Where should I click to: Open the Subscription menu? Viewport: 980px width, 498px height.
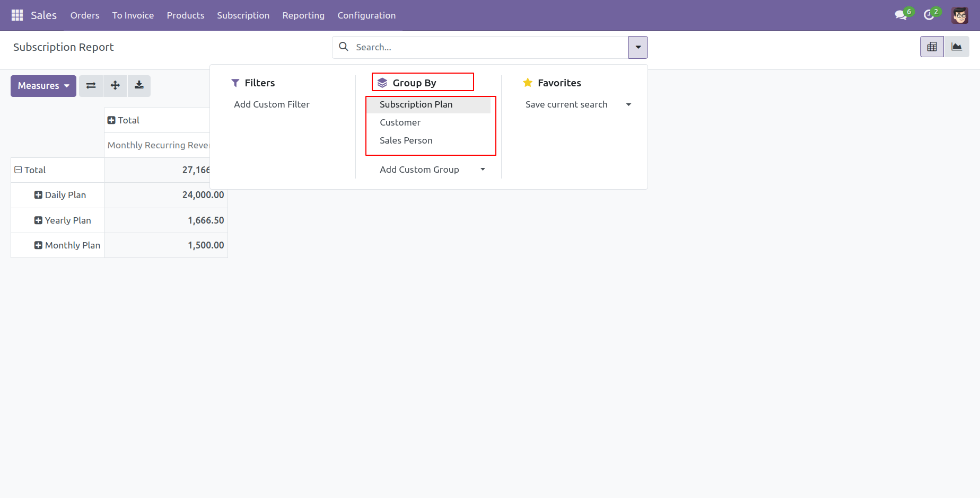(243, 15)
